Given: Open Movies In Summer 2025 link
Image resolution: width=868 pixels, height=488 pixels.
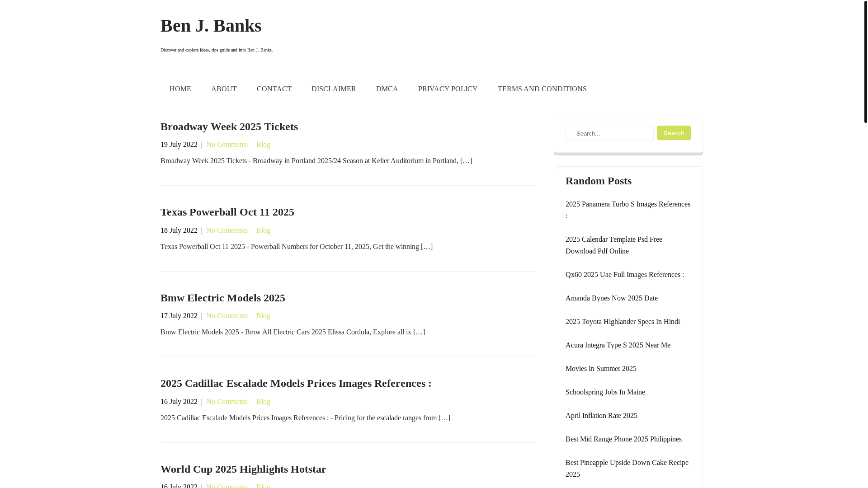Looking at the screenshot, I should (601, 369).
